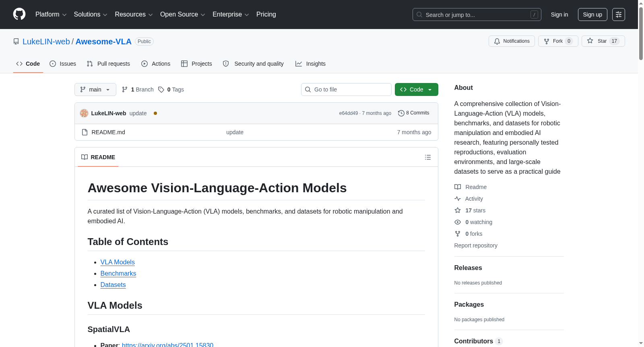
Task: Click the Notifications bell button
Action: coord(512,41)
